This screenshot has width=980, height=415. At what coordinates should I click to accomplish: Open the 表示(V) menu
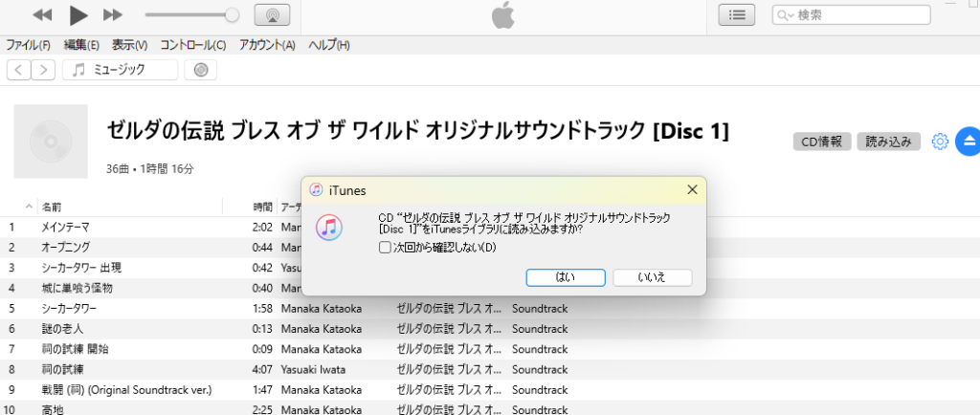click(129, 45)
